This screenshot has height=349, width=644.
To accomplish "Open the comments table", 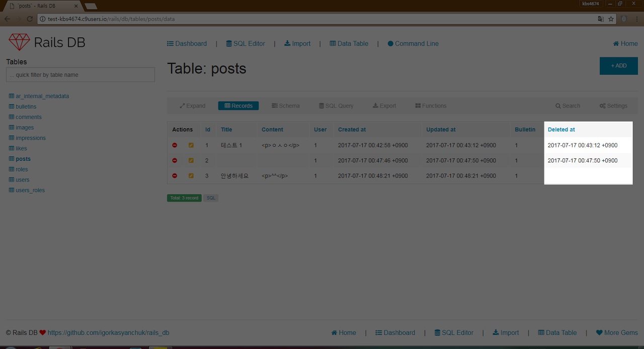I will click(25, 117).
